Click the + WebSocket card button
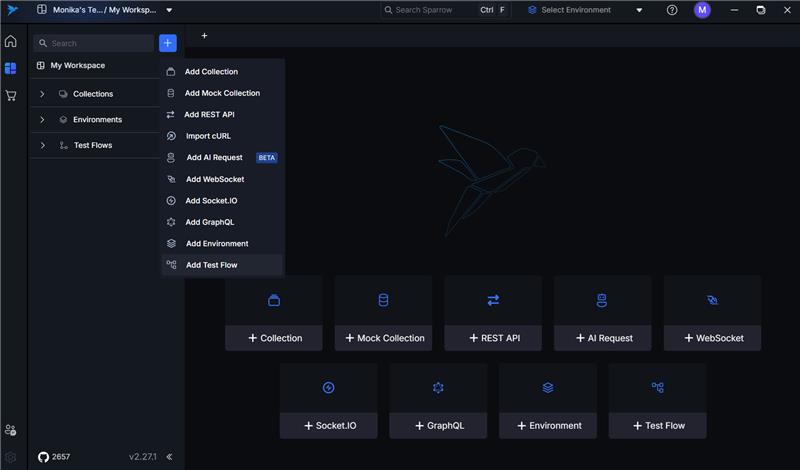Screen dimensions: 800x470 coord(713,338)
